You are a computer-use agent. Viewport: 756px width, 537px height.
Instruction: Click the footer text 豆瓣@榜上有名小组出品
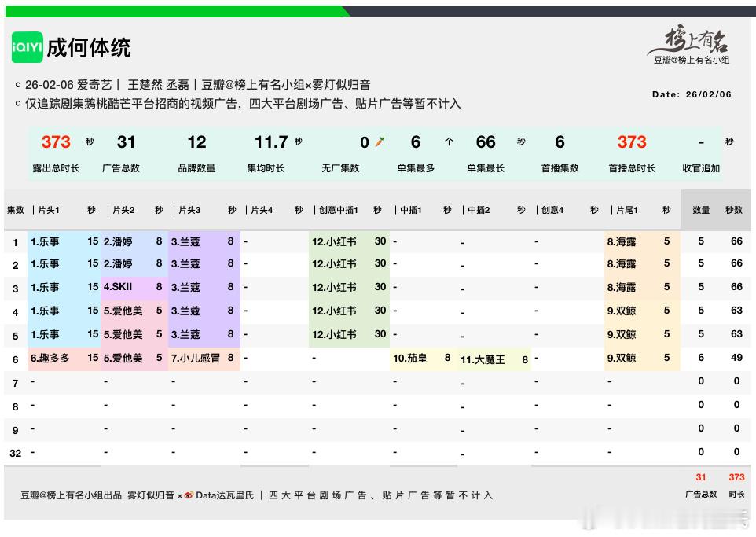(71, 495)
